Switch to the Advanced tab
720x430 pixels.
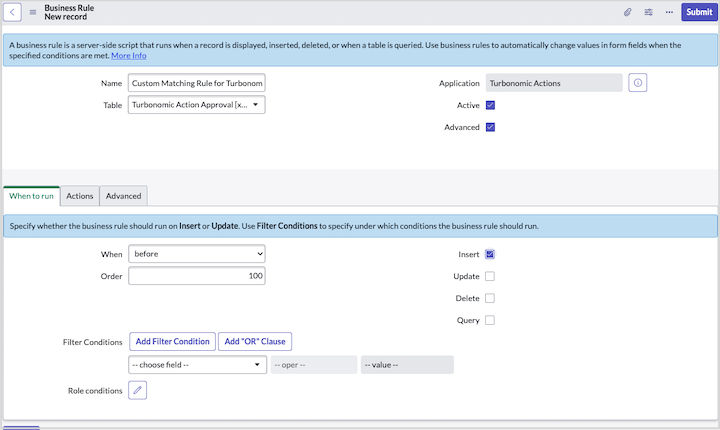[124, 196]
